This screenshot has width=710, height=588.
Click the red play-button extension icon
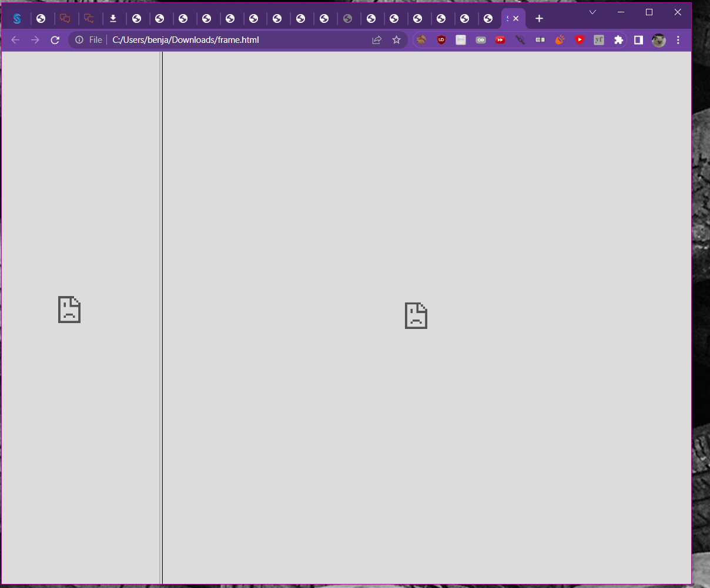coord(580,40)
